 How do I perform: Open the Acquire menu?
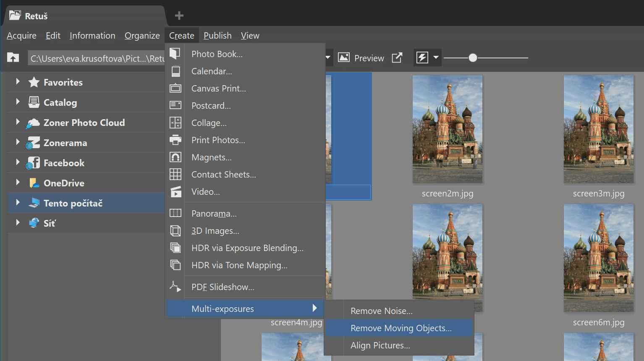[x=21, y=36]
